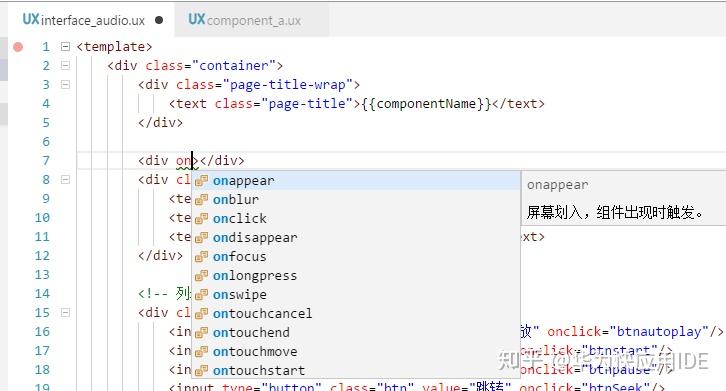This screenshot has width=726, height=391.
Task: Click the "page-title-wrap" class value
Action: (x=288, y=84)
